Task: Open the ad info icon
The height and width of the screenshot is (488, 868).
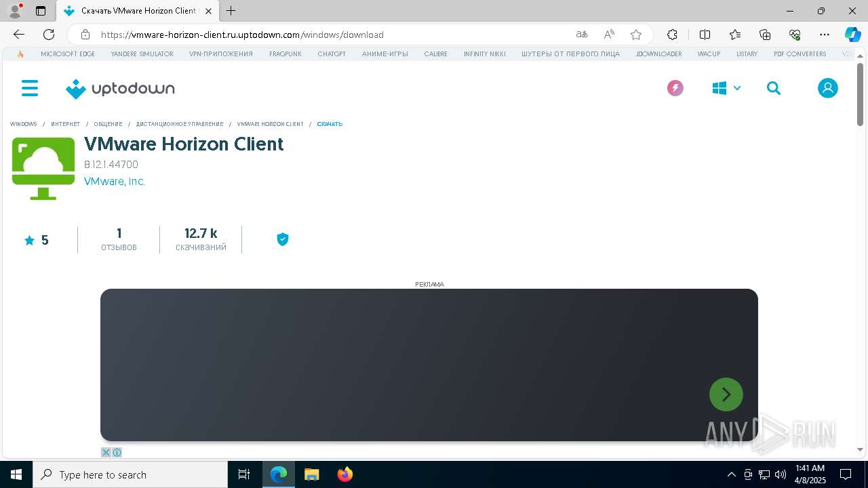Action: coord(117,452)
